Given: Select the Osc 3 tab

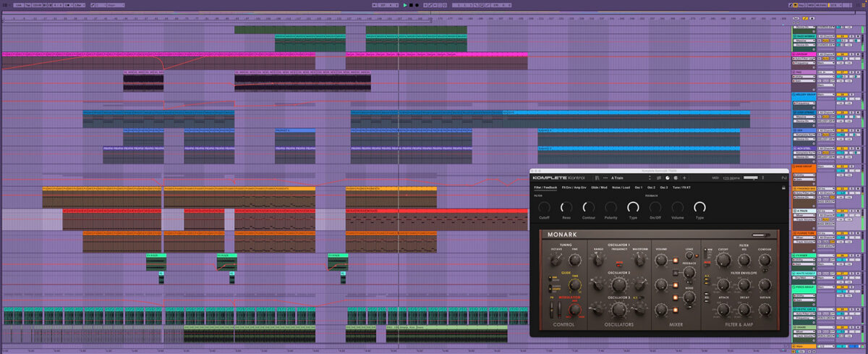Looking at the screenshot, I should 664,187.
